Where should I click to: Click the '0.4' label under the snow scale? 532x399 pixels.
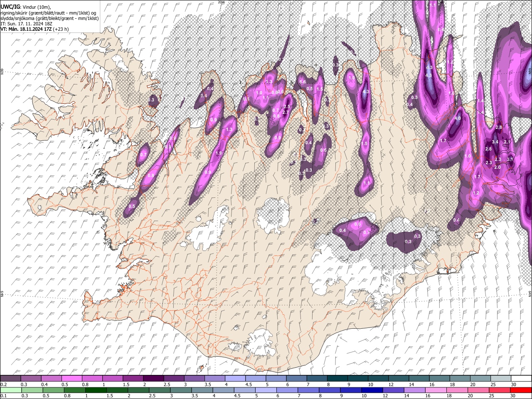tap(44, 384)
